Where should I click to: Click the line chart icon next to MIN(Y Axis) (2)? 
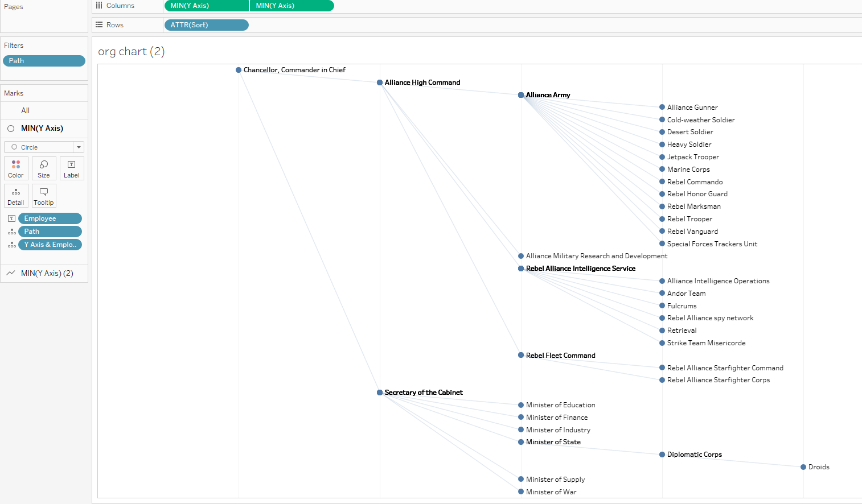[x=11, y=273]
